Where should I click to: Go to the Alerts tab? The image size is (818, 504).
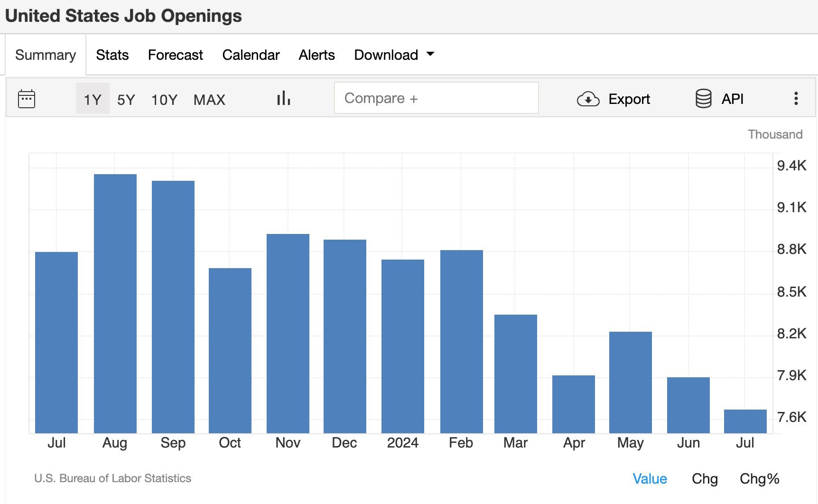[316, 55]
